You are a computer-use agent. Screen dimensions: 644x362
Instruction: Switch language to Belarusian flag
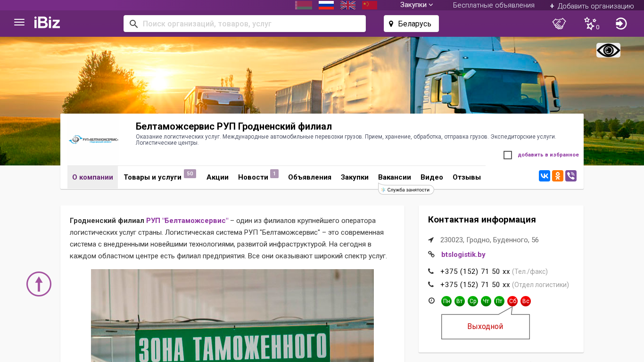click(304, 5)
